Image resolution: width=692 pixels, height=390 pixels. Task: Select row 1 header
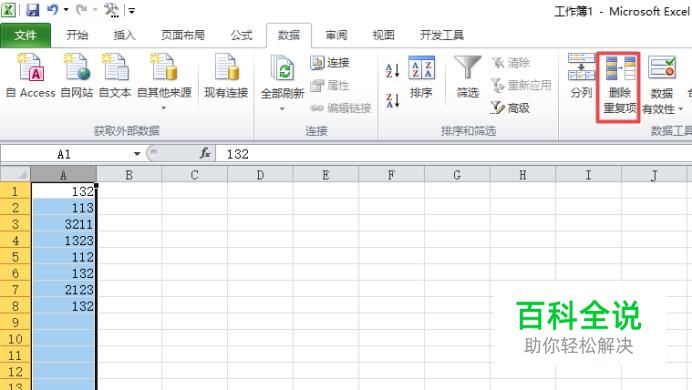(15, 191)
